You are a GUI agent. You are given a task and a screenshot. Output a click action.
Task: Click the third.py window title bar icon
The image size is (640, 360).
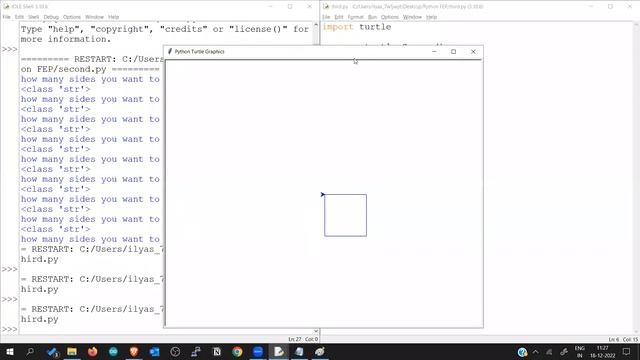[326, 7]
